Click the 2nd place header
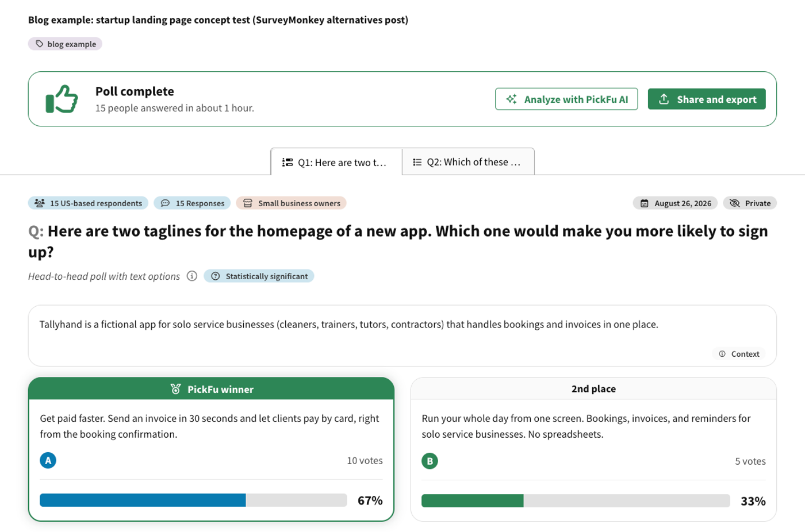805x532 pixels. (x=593, y=388)
